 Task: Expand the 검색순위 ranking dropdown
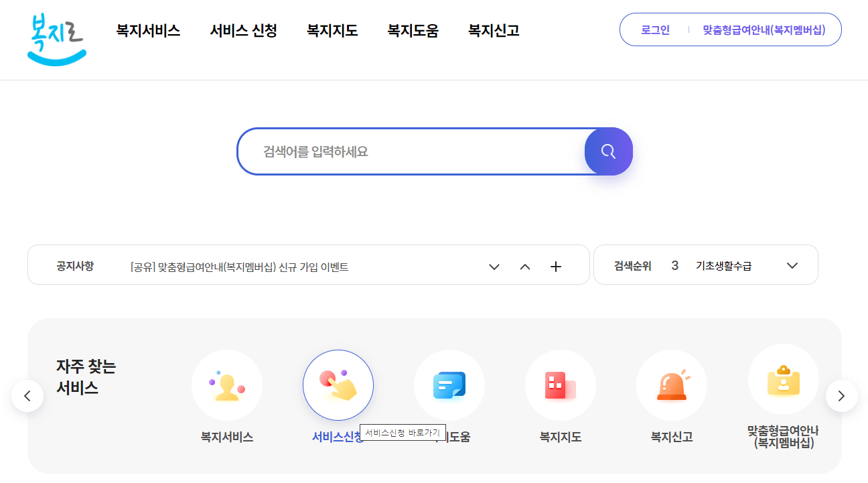tap(792, 265)
